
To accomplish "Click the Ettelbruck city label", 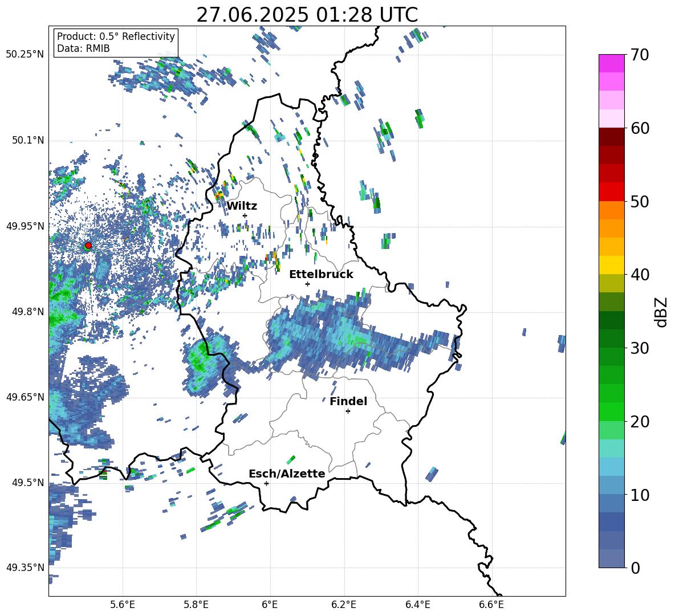I will [321, 275].
